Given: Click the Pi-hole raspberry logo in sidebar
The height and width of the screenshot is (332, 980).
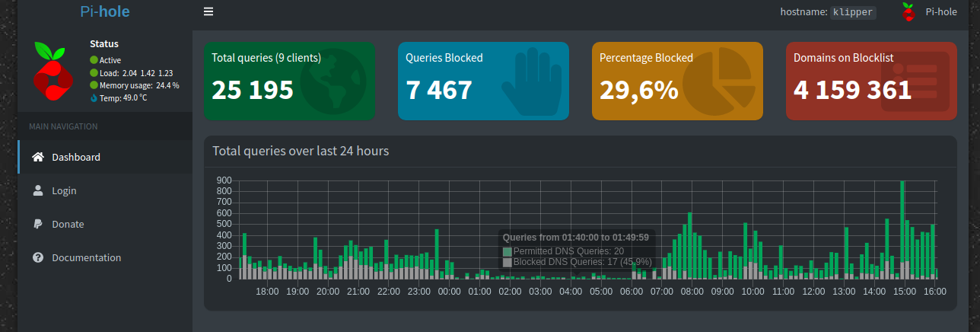Looking at the screenshot, I should point(52,72).
